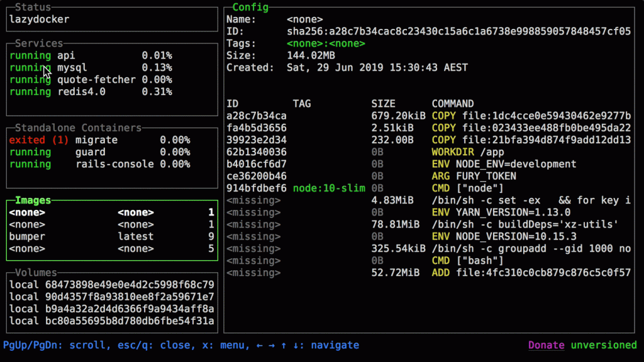Click the Config tab title
The width and height of the screenshot is (644, 362).
tap(250, 7)
